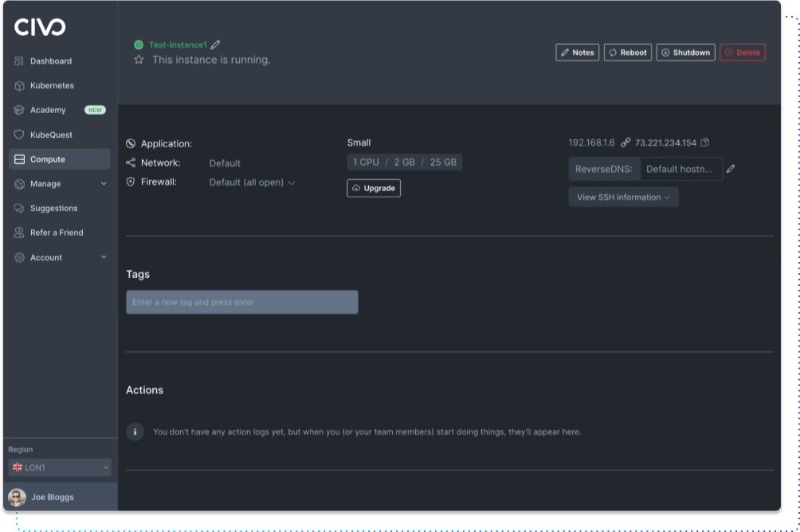Shut down the instance
This screenshot has width=800, height=532.
685,53
